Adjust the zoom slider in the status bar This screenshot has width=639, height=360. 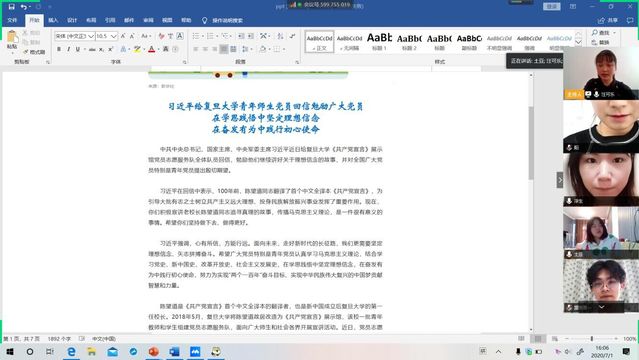point(592,339)
